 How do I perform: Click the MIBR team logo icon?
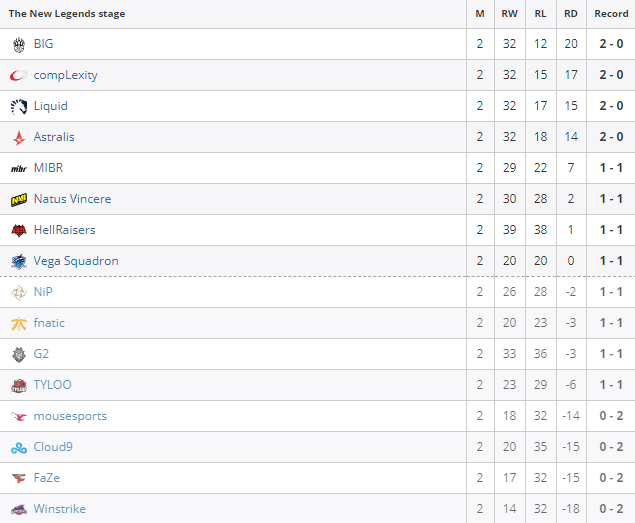click(19, 168)
